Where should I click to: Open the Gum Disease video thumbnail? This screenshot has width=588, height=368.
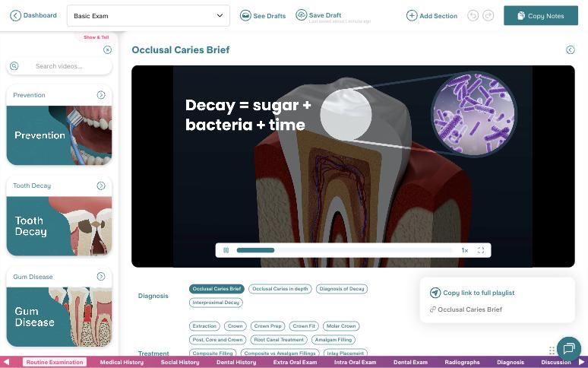tap(59, 316)
